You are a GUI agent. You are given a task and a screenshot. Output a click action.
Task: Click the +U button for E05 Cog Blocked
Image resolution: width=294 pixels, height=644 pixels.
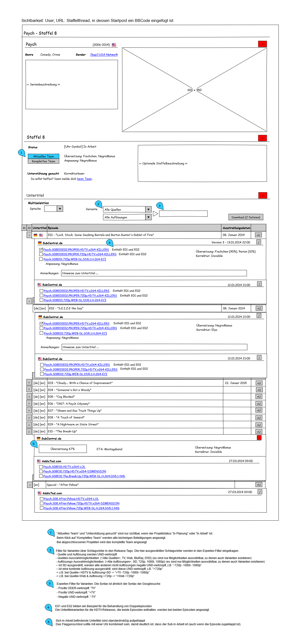coord(259,397)
